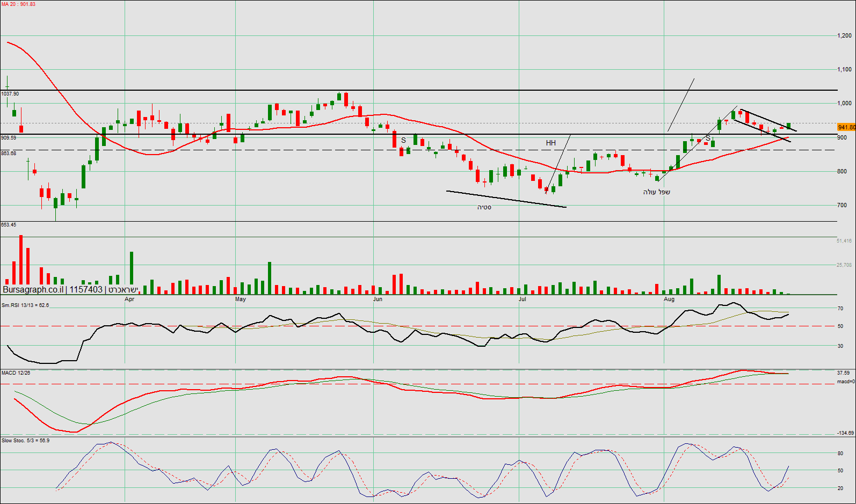Select the Jul month marker
856x504 pixels.
point(522,300)
